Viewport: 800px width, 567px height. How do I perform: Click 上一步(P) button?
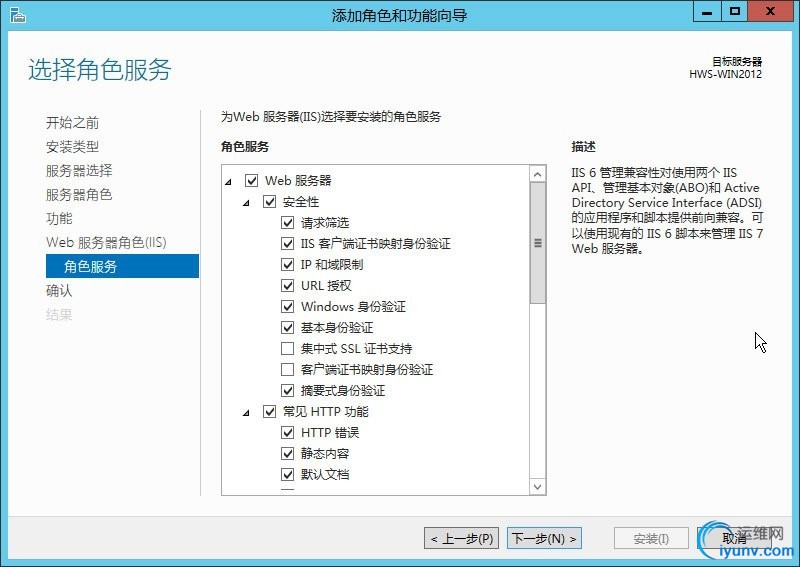tap(462, 538)
